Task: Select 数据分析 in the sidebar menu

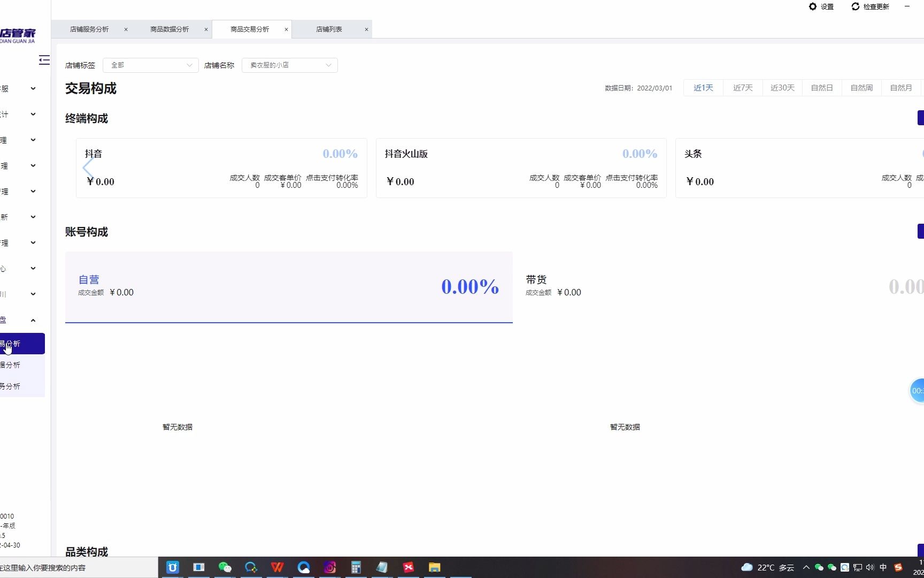Action: (x=11, y=364)
